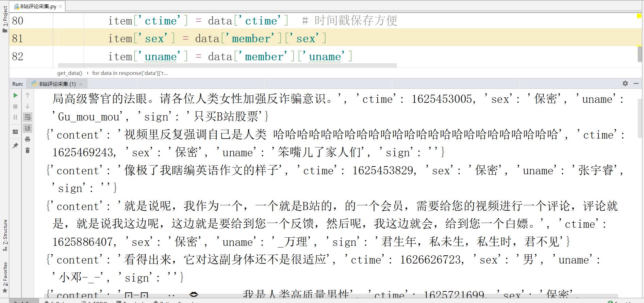Image resolution: width=644 pixels, height=303 pixels.
Task: Clear all console output
Action: point(28,150)
